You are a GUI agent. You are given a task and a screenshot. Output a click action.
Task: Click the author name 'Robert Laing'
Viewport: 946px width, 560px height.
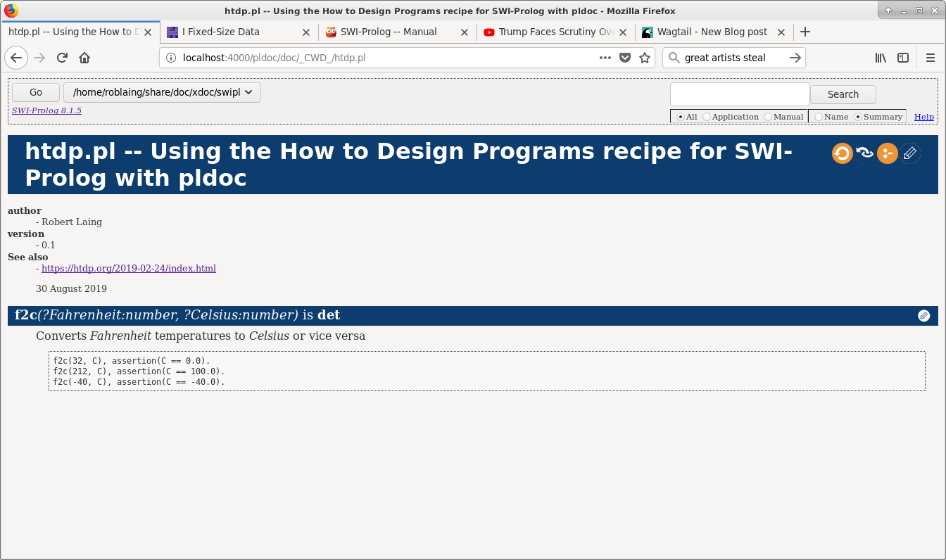click(x=72, y=222)
